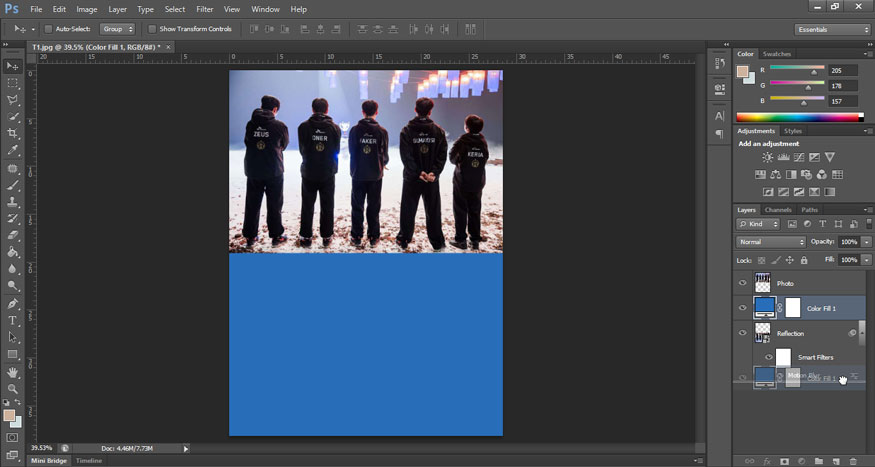Select the Crop tool
Viewport: 875px width, 467px height.
pyautogui.click(x=13, y=133)
